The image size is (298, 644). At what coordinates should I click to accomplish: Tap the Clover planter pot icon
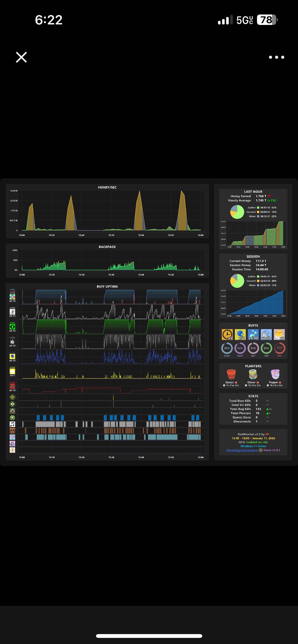point(253,375)
